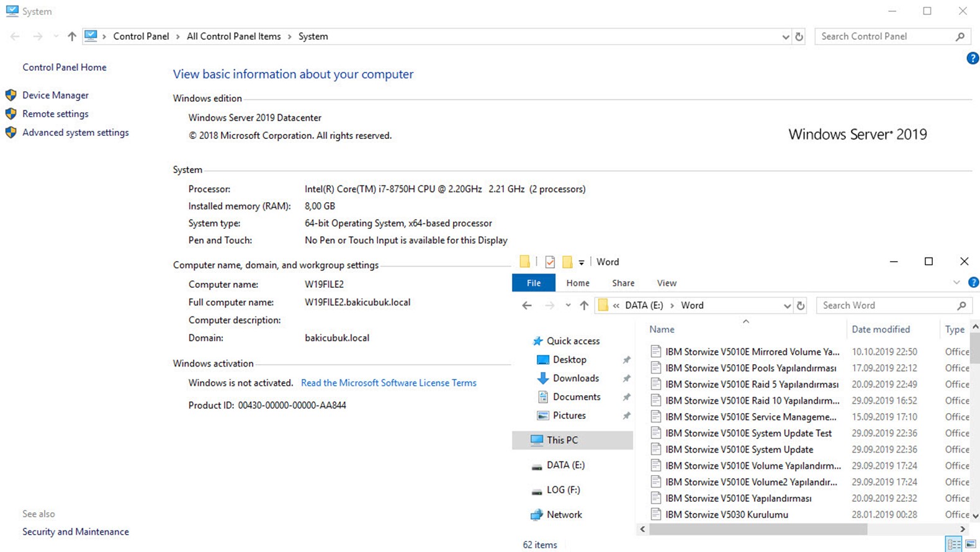Select IBM Storwize V5010E Mirrored Volume file
980x552 pixels.
pos(752,352)
